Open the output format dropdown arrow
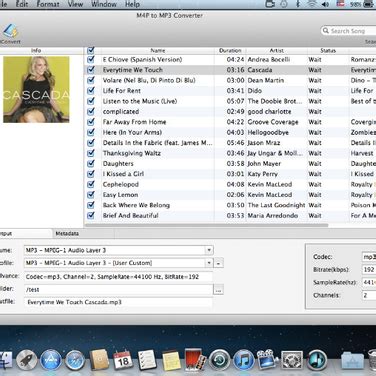376x376 pixels. (x=209, y=250)
